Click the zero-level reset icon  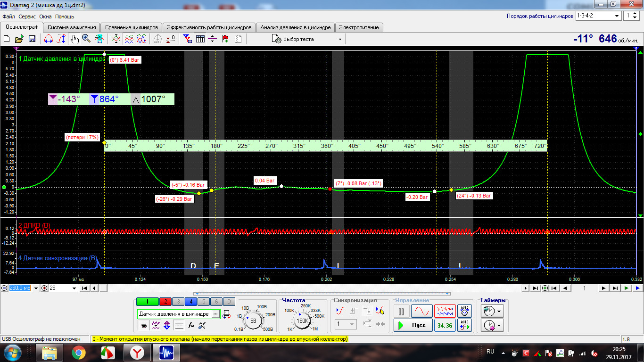point(171,39)
